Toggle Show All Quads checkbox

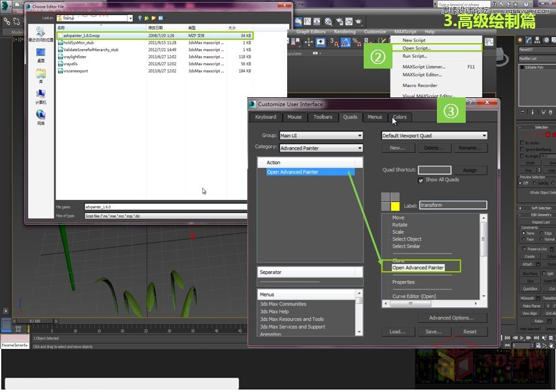click(421, 180)
